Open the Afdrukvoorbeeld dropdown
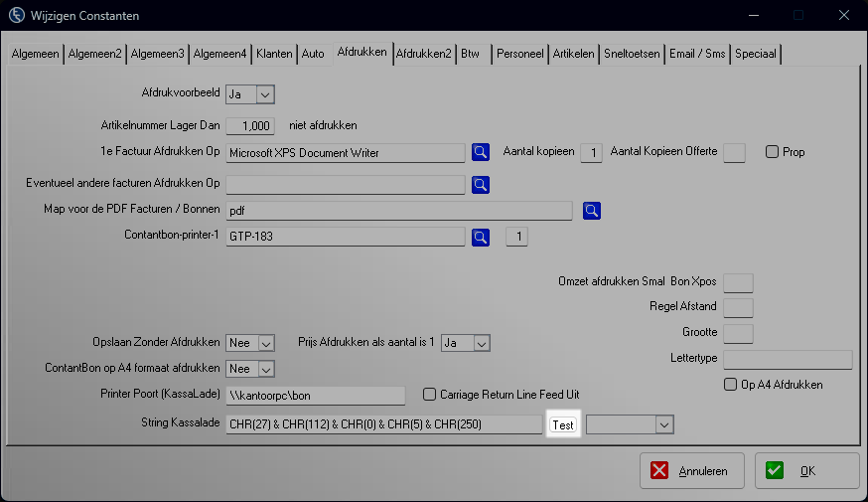The height and width of the screenshot is (502, 868). point(264,94)
